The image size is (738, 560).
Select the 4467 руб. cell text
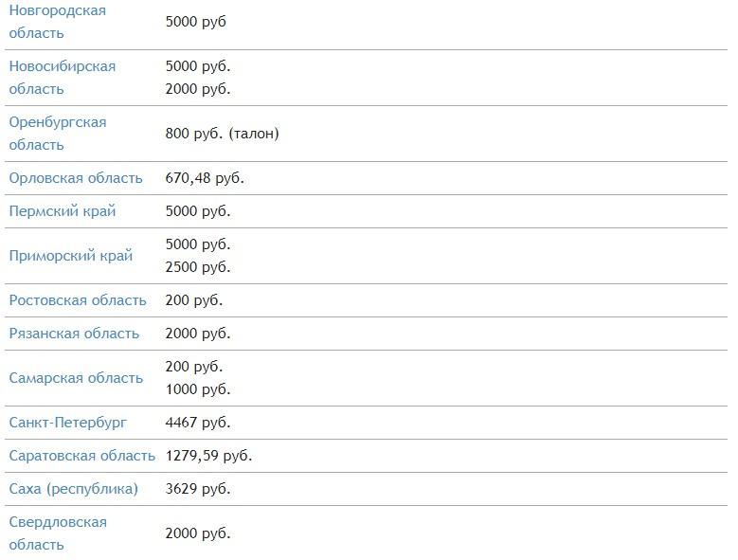click(x=197, y=423)
